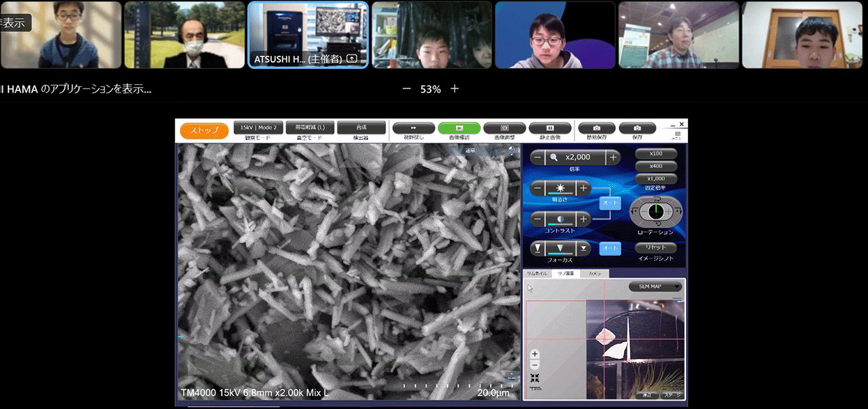
Task: Click the 視野探し fast-forward icon
Action: point(413,128)
